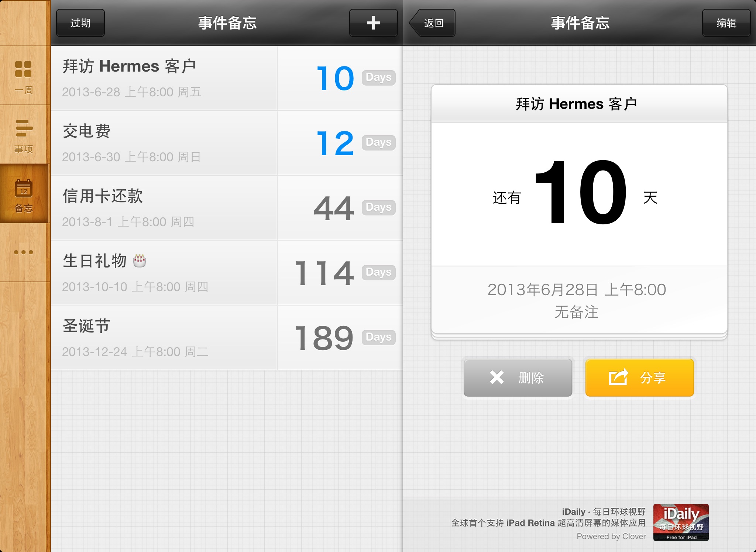This screenshot has width=756, height=552.
Task: Tap the 189 days counter
Action: 325,338
